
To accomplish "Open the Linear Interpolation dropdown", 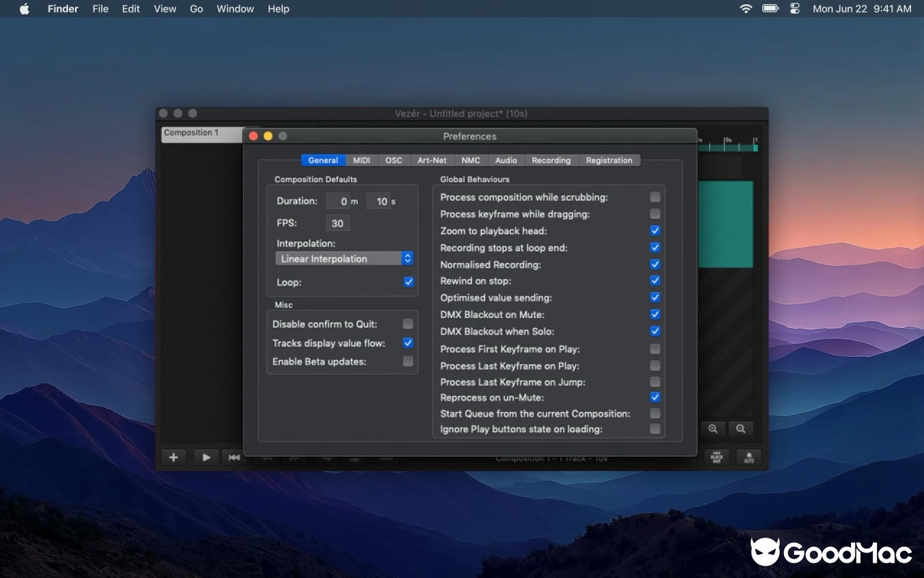I will 344,259.
